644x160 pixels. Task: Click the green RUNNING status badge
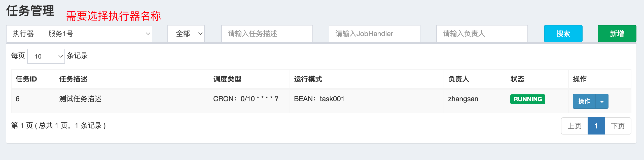528,99
